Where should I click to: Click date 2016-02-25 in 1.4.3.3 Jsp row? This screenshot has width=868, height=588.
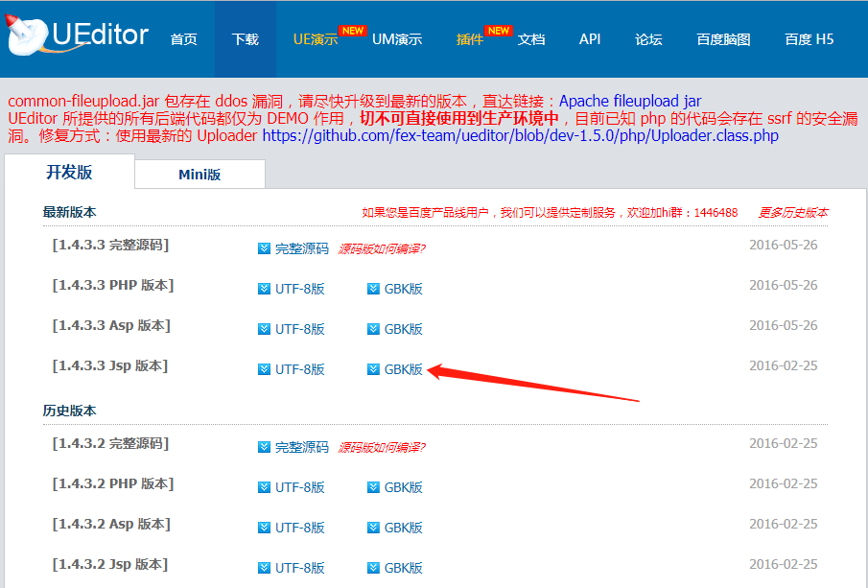coord(784,366)
